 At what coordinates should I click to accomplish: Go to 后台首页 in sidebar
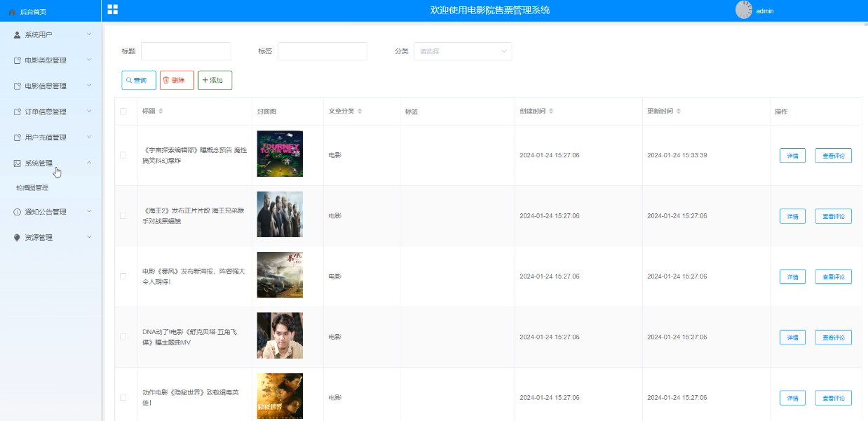[32, 11]
